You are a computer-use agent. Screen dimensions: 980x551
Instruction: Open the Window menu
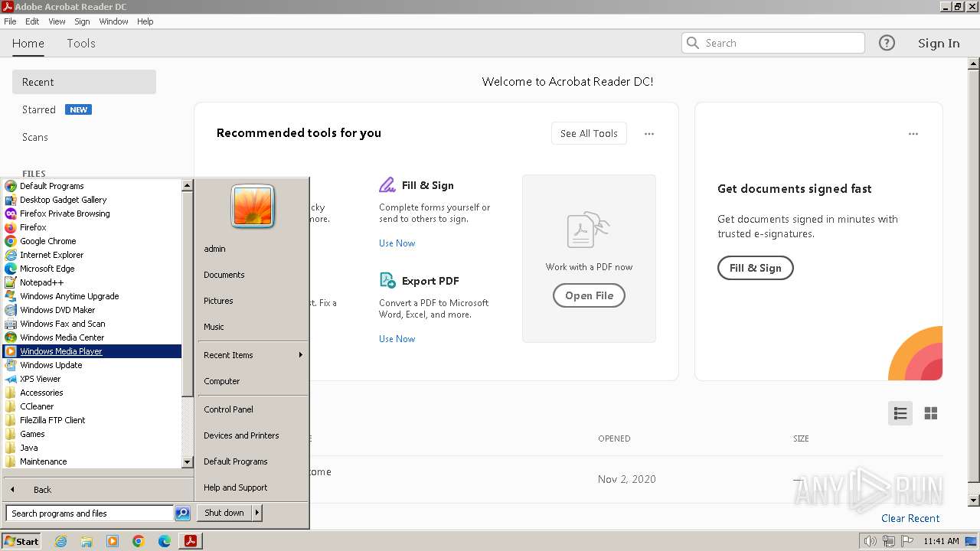pyautogui.click(x=113, y=21)
